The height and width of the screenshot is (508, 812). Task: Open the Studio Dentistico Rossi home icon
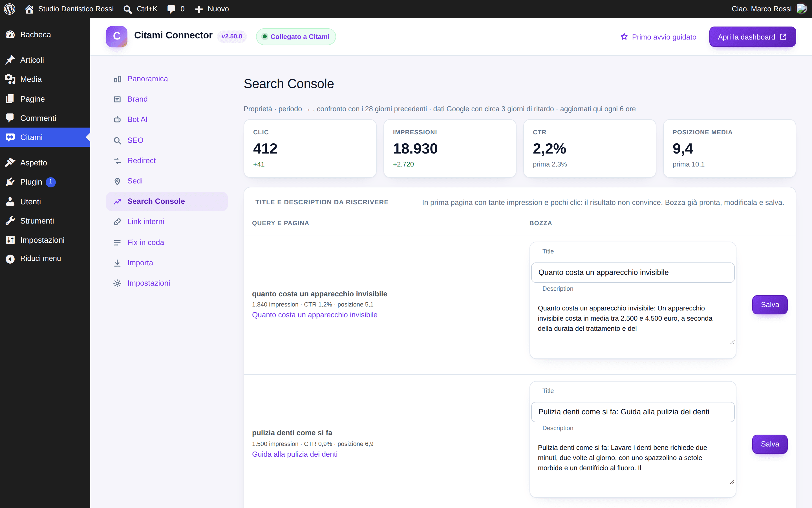[x=29, y=9]
